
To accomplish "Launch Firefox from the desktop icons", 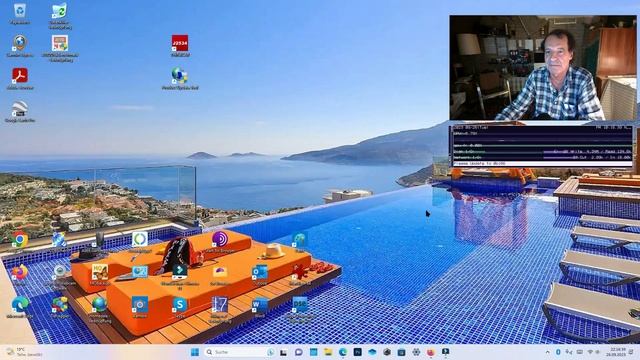I will point(19,272).
